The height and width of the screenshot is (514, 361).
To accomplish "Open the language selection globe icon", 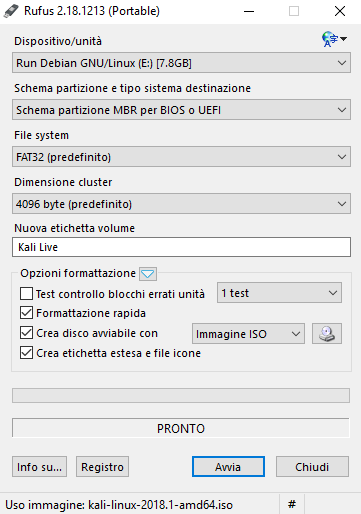I will pyautogui.click(x=334, y=39).
